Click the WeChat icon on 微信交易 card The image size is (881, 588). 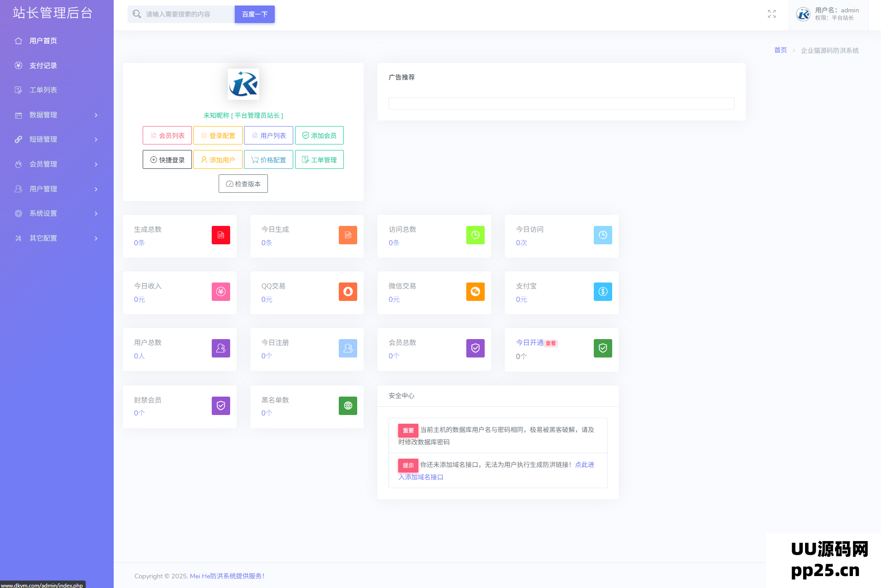tap(475, 292)
